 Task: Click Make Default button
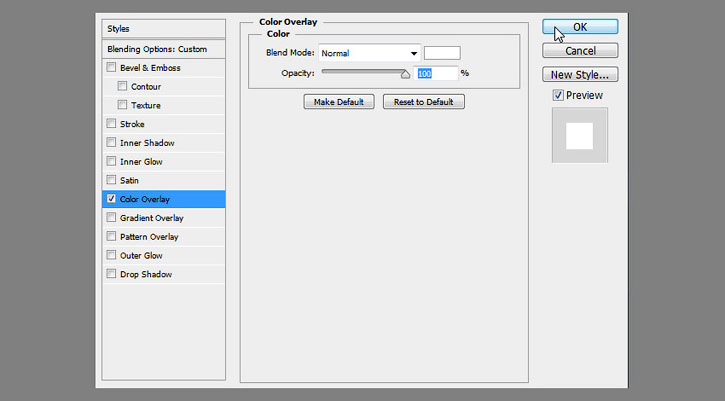339,102
